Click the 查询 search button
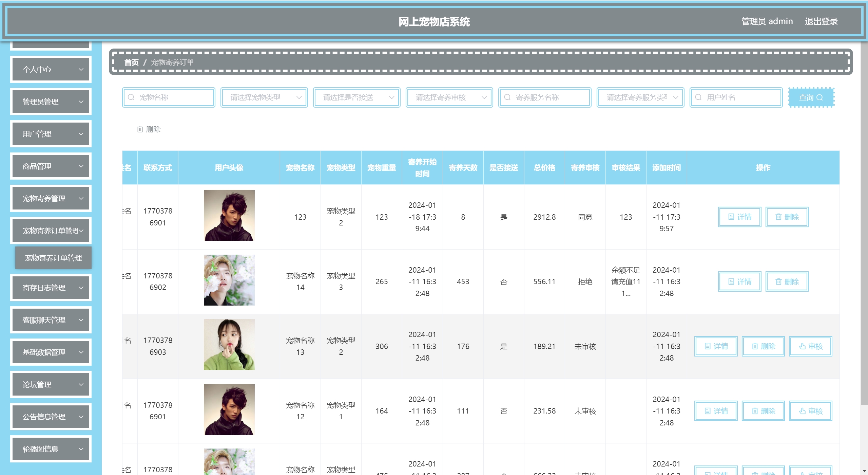Screen dimensions: 868x475 811,97
